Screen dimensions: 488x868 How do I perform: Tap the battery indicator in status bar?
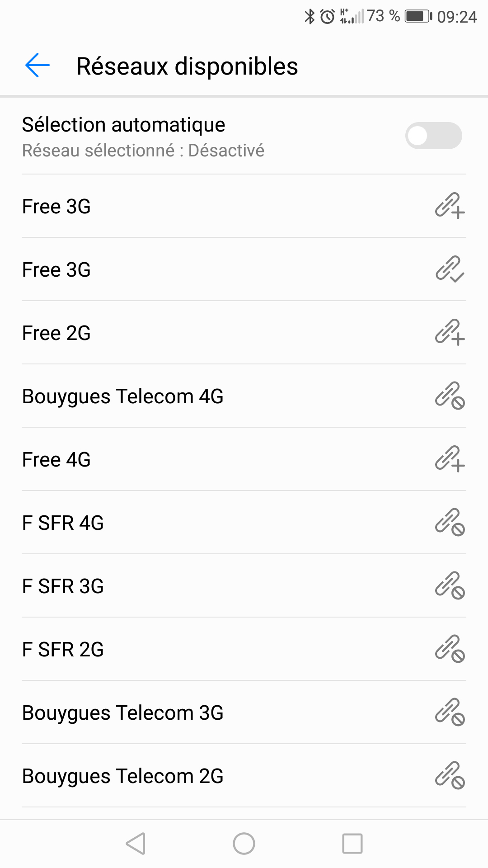click(418, 17)
